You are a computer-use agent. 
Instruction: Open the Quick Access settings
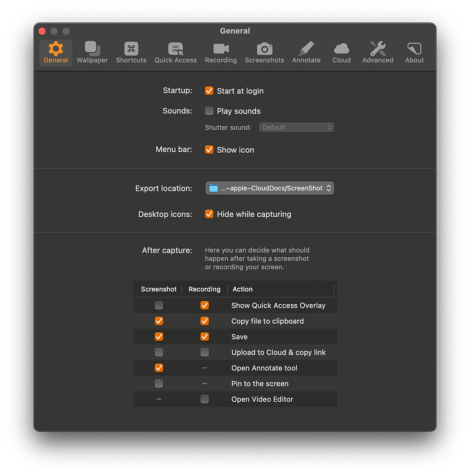(176, 52)
